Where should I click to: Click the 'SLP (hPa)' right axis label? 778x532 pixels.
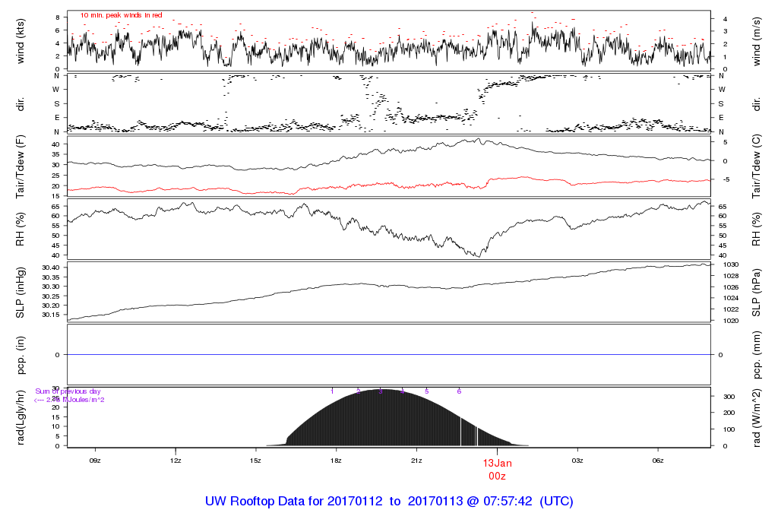[757, 293]
